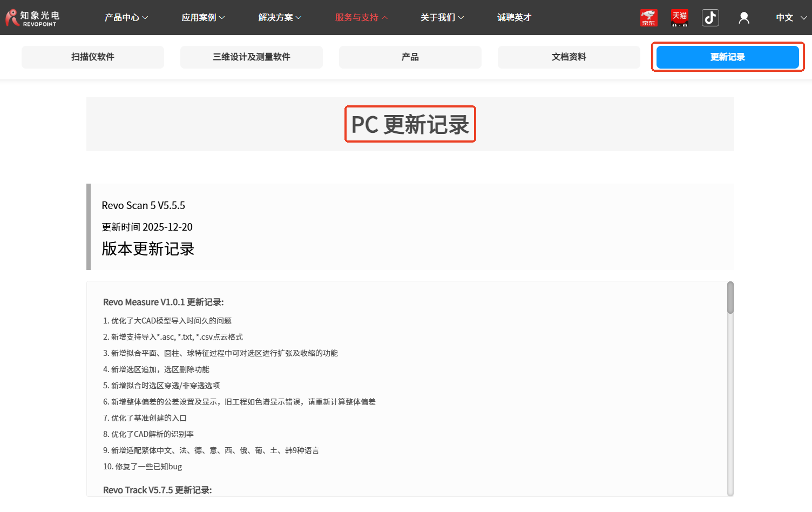Expand the 关于我们 menu
812x512 pixels.
point(442,18)
